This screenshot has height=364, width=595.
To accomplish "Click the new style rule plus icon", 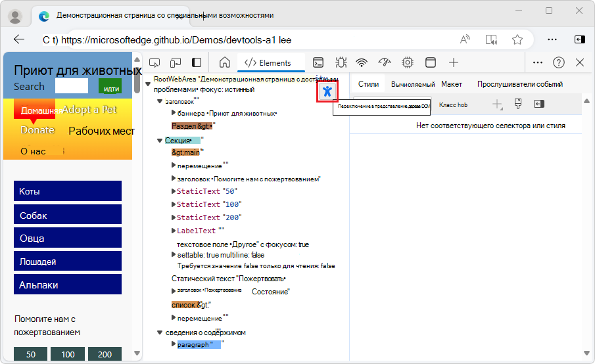I will (x=497, y=104).
